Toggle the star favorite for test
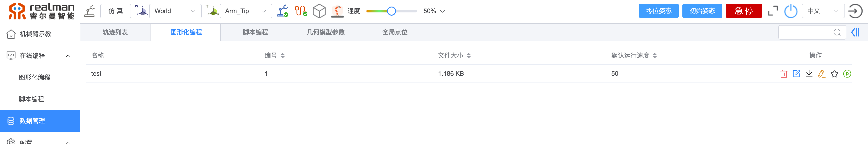This screenshot has height=144, width=868. point(834,74)
